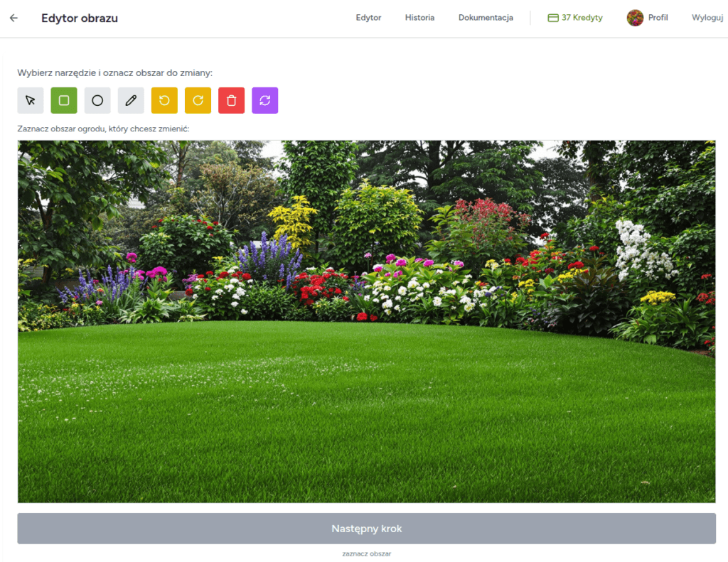The width and height of the screenshot is (728, 562).
Task: Select the circle selection tool
Action: click(97, 100)
